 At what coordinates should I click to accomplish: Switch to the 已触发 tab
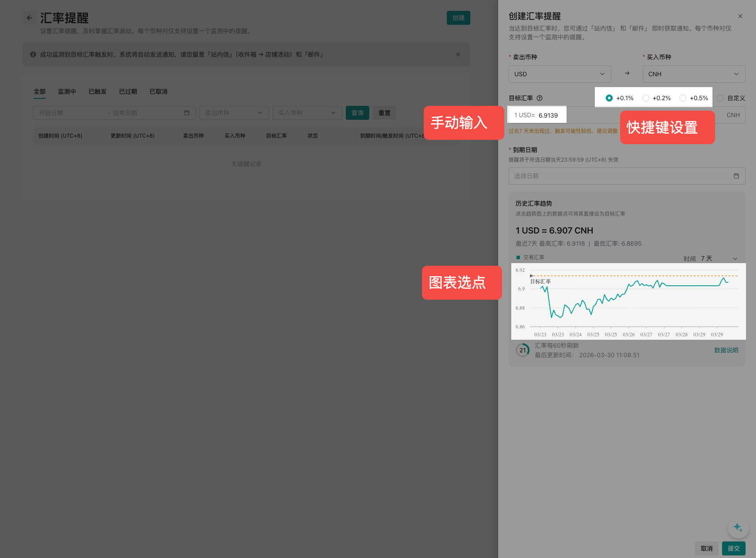click(x=98, y=91)
